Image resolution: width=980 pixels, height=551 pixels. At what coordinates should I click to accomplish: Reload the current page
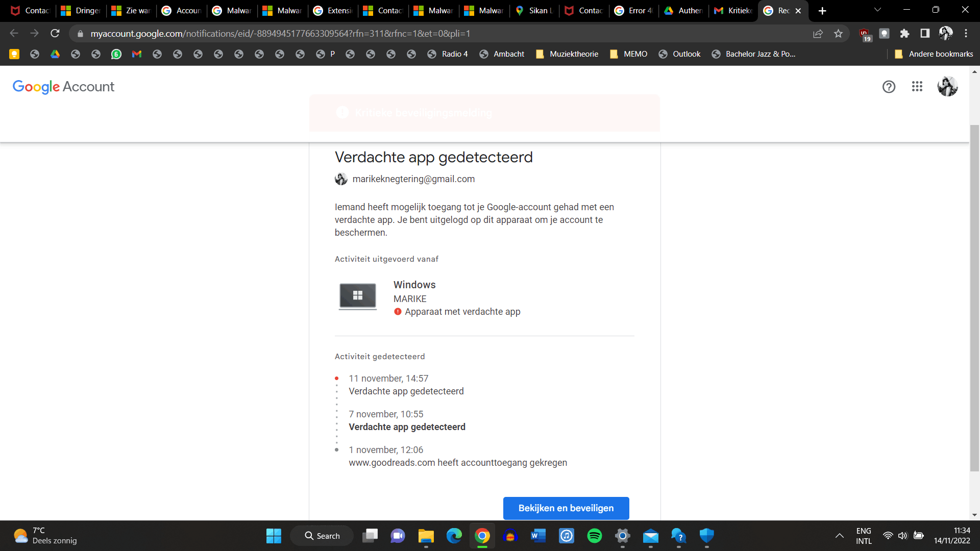point(55,34)
